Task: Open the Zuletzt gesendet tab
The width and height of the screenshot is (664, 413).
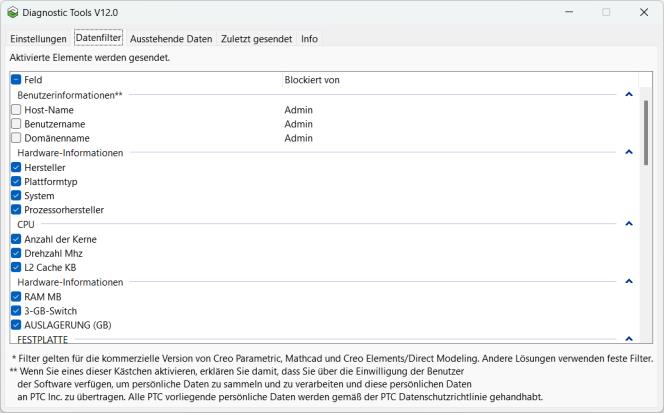Action: pos(256,39)
